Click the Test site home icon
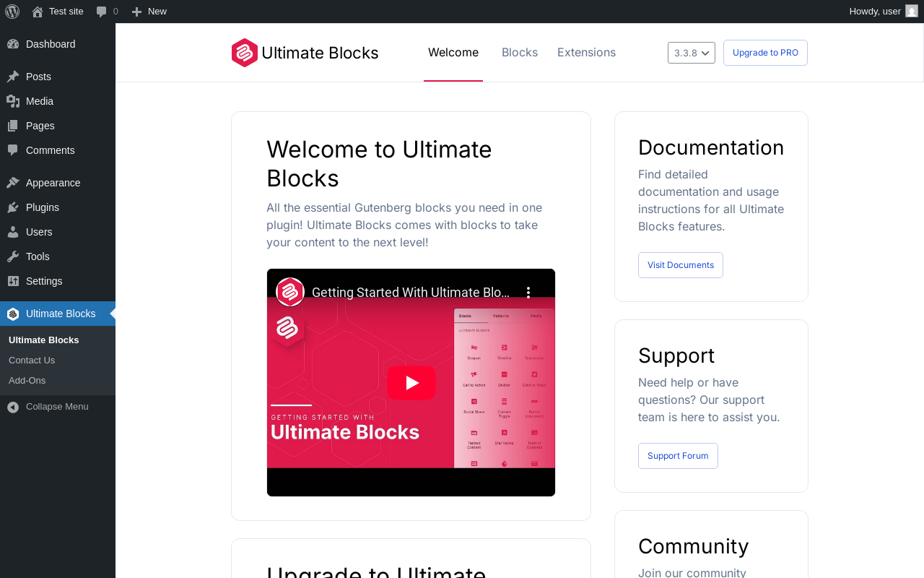The height and width of the screenshot is (578, 924). [x=38, y=12]
